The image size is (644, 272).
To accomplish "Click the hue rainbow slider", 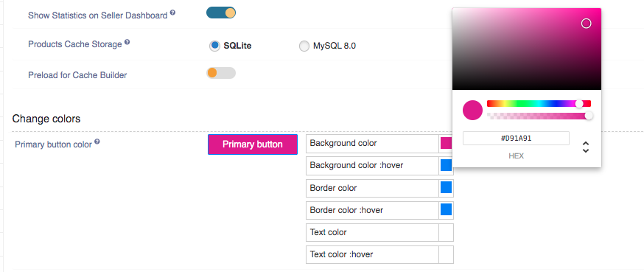I will pyautogui.click(x=539, y=103).
